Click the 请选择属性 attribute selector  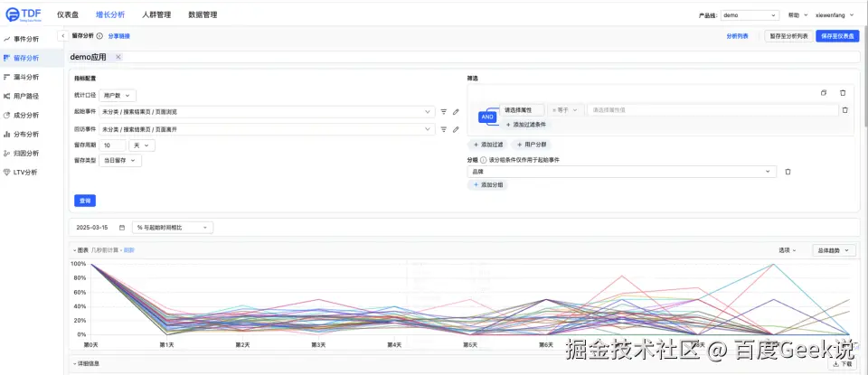[522, 110]
